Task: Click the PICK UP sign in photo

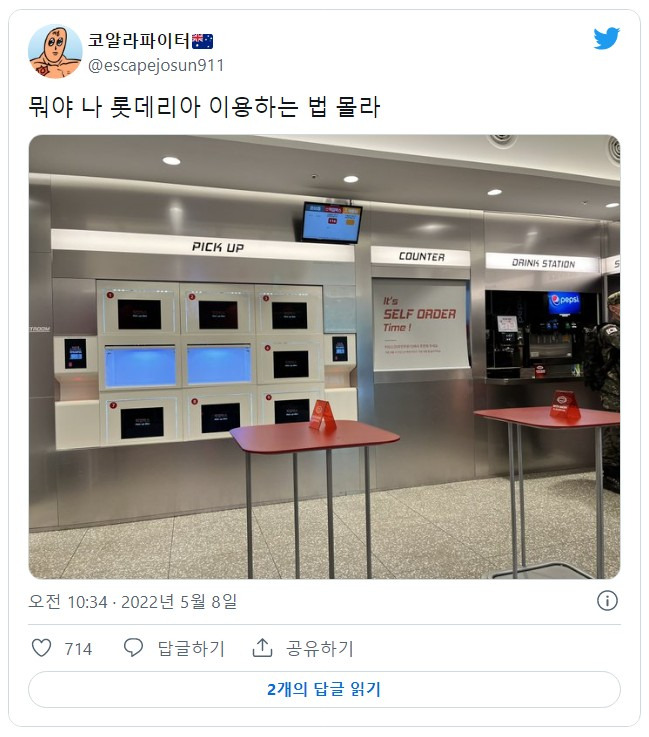Action: tap(218, 247)
